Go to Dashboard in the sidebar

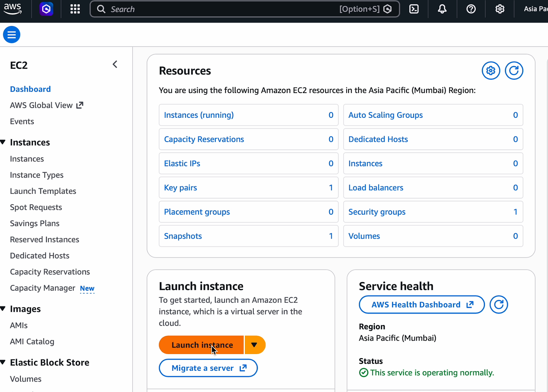(x=30, y=89)
